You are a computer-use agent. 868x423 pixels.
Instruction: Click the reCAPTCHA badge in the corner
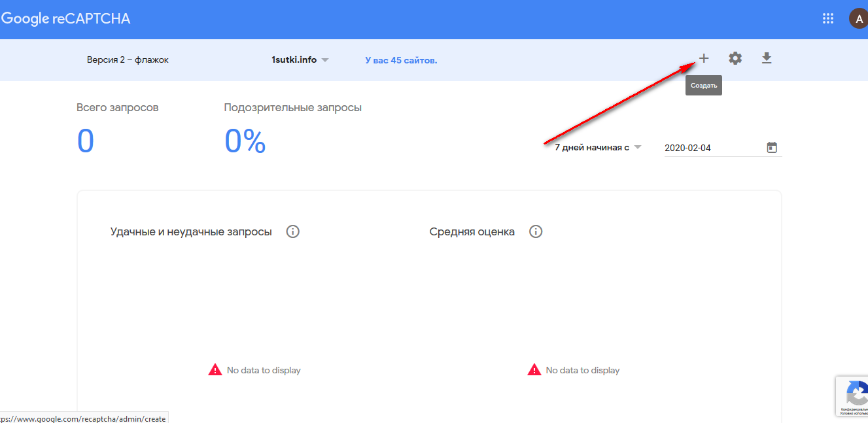pos(853,396)
